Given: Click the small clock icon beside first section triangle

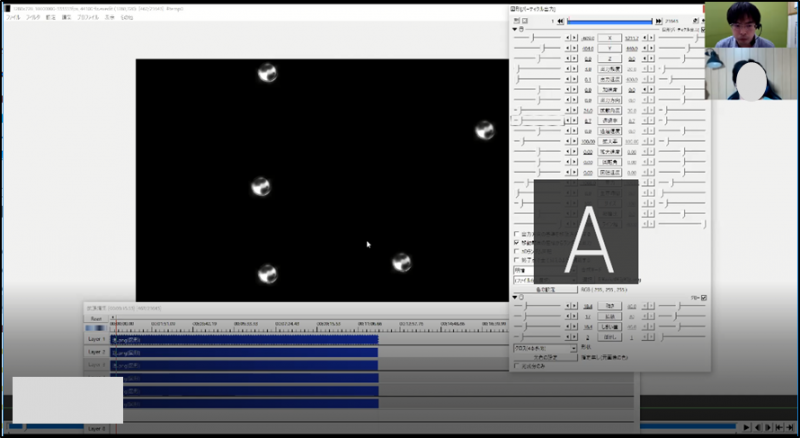Looking at the screenshot, I should point(522,29).
